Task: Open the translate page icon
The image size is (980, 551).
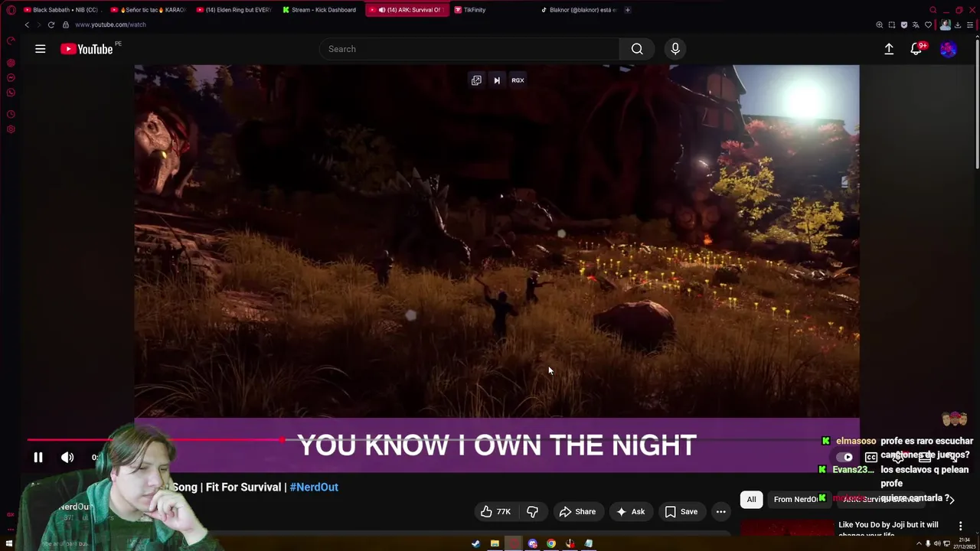Action: click(x=916, y=24)
